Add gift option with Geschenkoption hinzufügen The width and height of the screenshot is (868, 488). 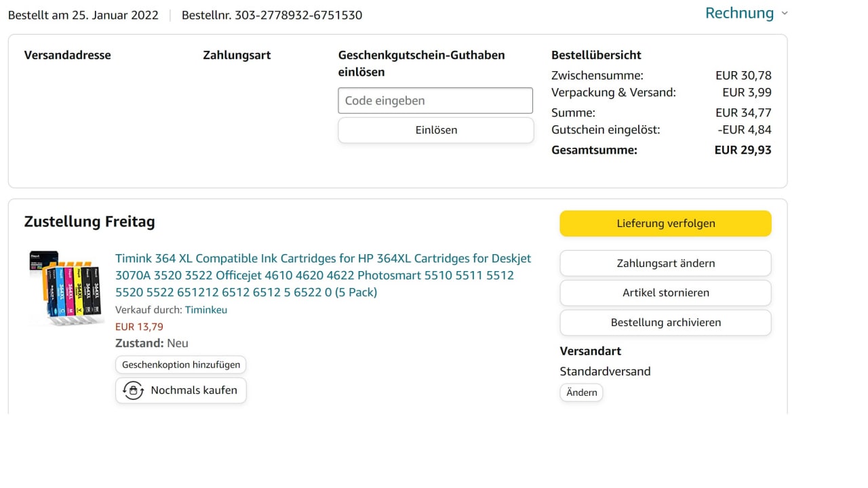click(x=181, y=365)
